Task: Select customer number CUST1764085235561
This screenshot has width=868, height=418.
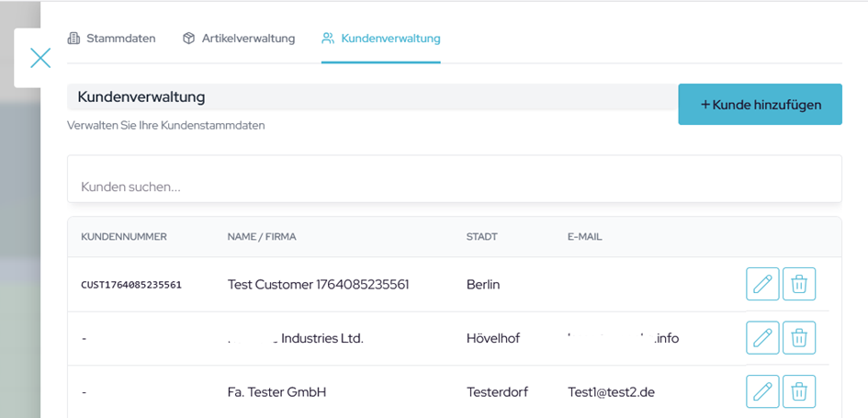Action: click(x=131, y=285)
